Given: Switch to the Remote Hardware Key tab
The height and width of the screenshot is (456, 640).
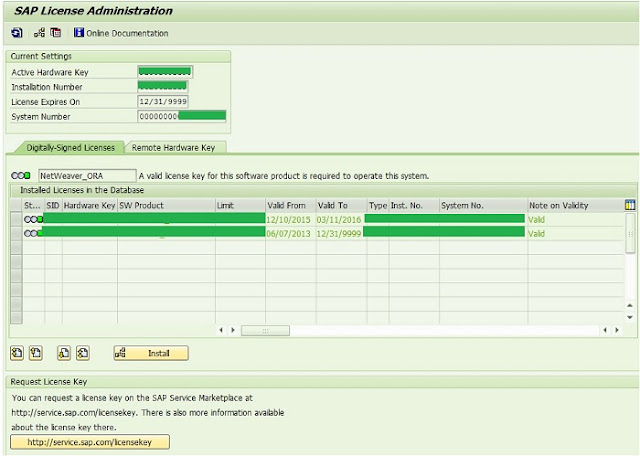Looking at the screenshot, I should (173, 148).
